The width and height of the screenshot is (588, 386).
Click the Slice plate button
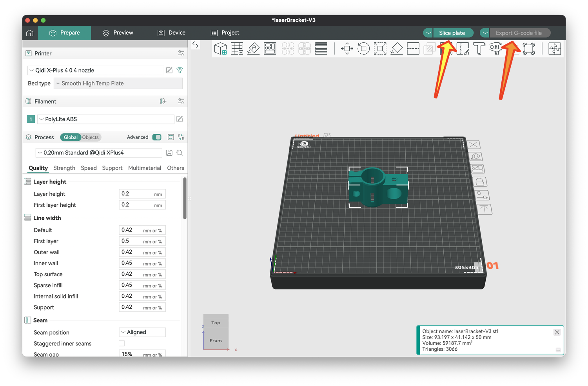(x=452, y=33)
